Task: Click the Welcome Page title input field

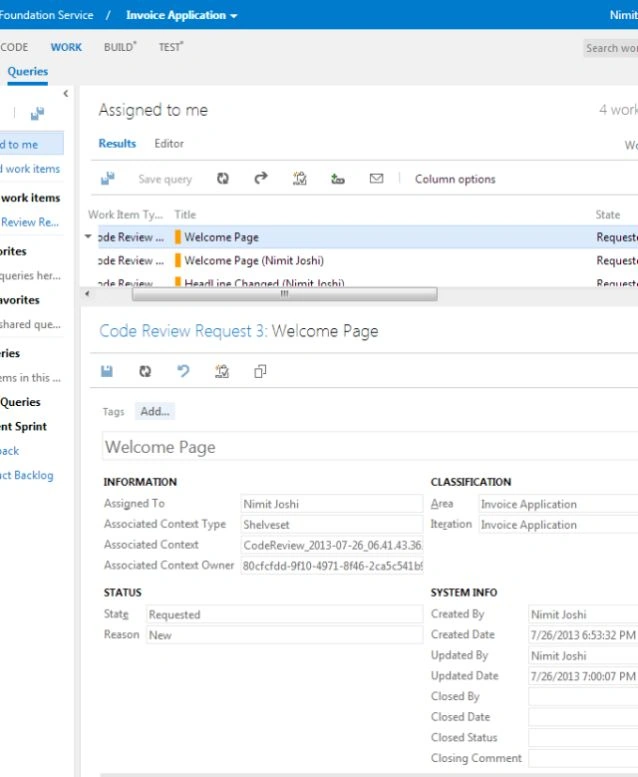Action: (370, 446)
